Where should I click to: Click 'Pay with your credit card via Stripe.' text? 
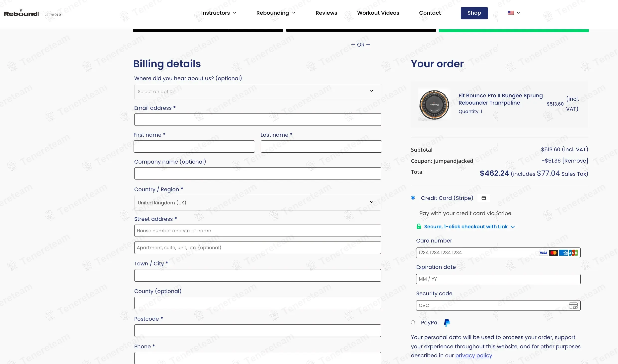coord(466,213)
